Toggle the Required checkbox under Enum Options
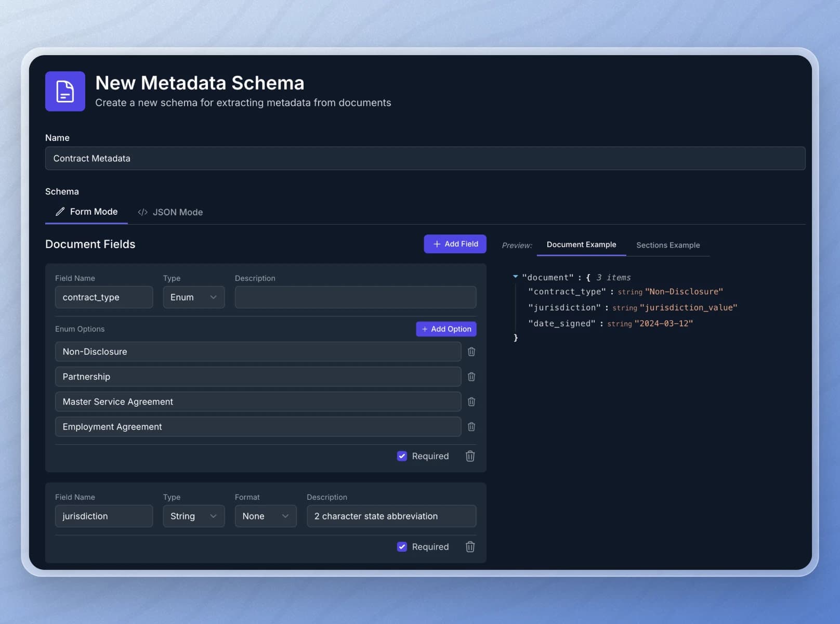The width and height of the screenshot is (840, 624). click(x=402, y=456)
